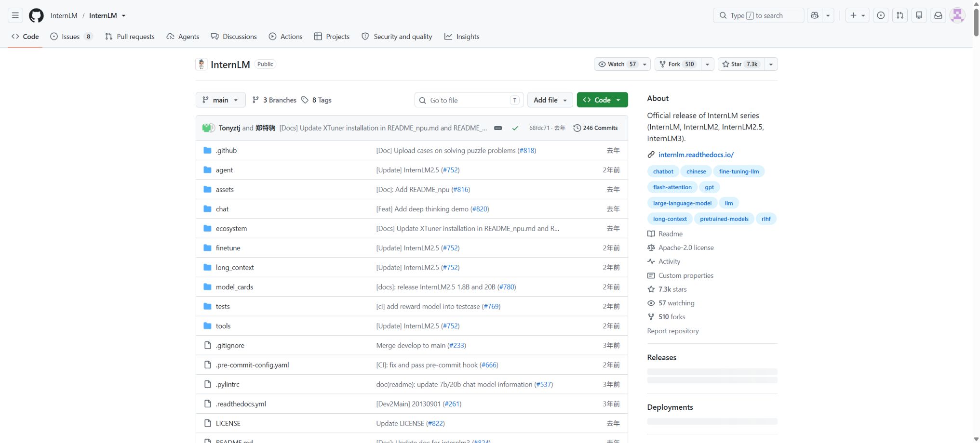Click the agent folder icon

pyautogui.click(x=207, y=170)
